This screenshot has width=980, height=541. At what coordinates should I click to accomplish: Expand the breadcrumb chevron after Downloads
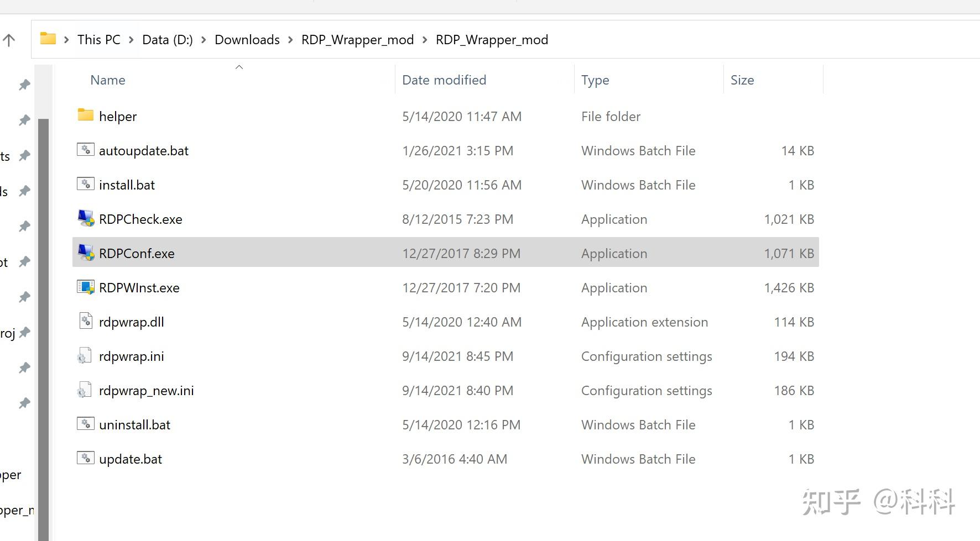click(289, 39)
